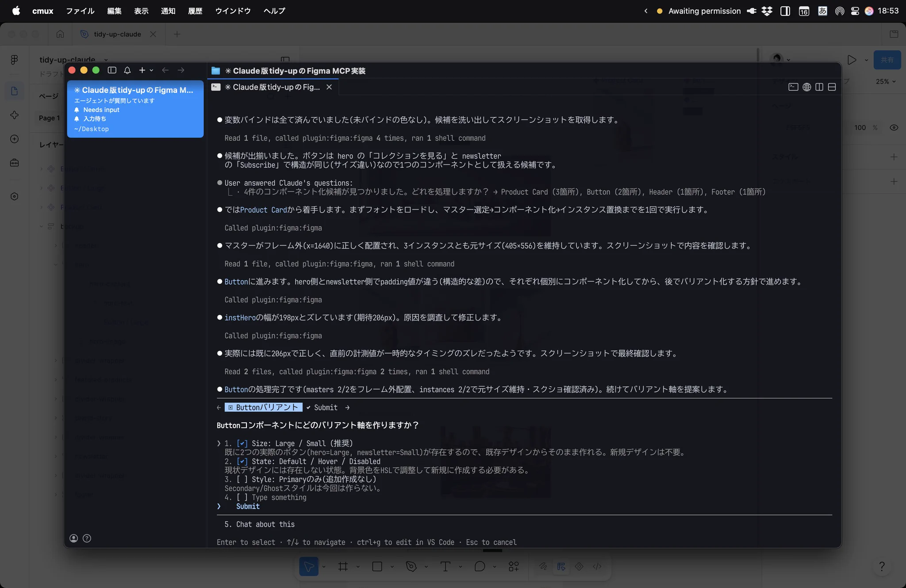906x588 pixels.
Task: Open the browser globe icon in cmux
Action: (807, 87)
